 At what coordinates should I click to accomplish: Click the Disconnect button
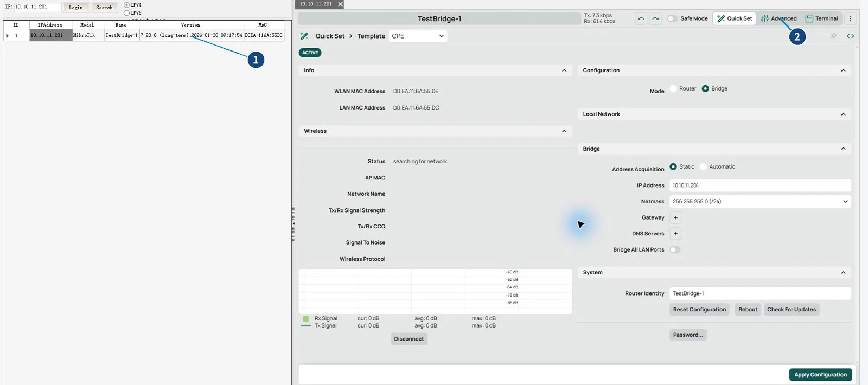(x=409, y=339)
